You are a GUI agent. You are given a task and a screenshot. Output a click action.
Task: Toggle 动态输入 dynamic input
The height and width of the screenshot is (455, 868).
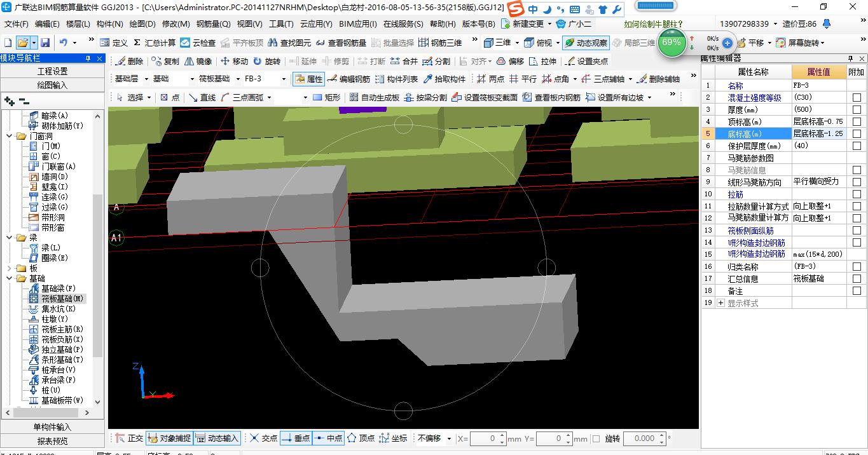pos(217,438)
